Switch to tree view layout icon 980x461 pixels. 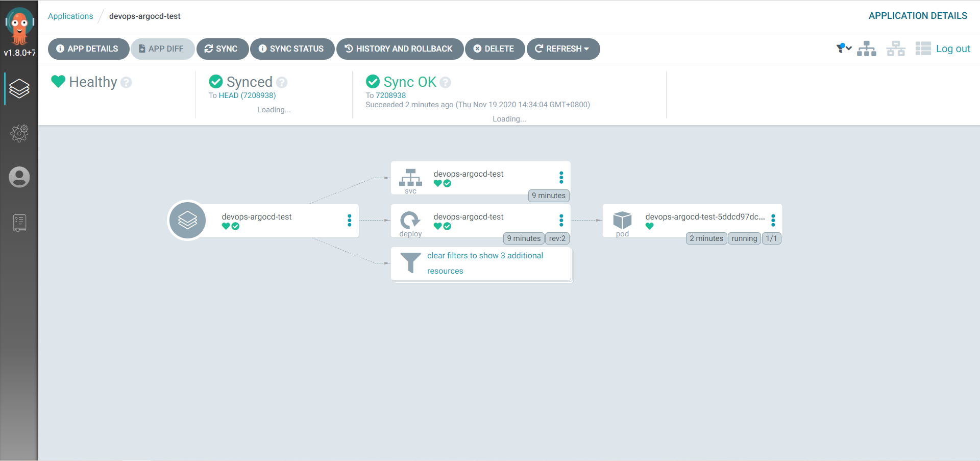[x=867, y=48]
